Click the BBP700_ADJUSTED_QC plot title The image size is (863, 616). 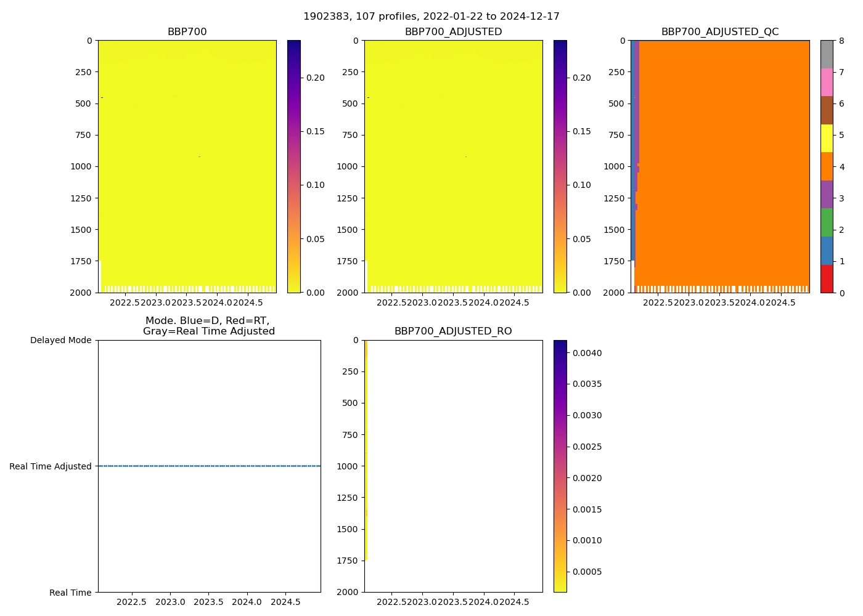click(719, 32)
